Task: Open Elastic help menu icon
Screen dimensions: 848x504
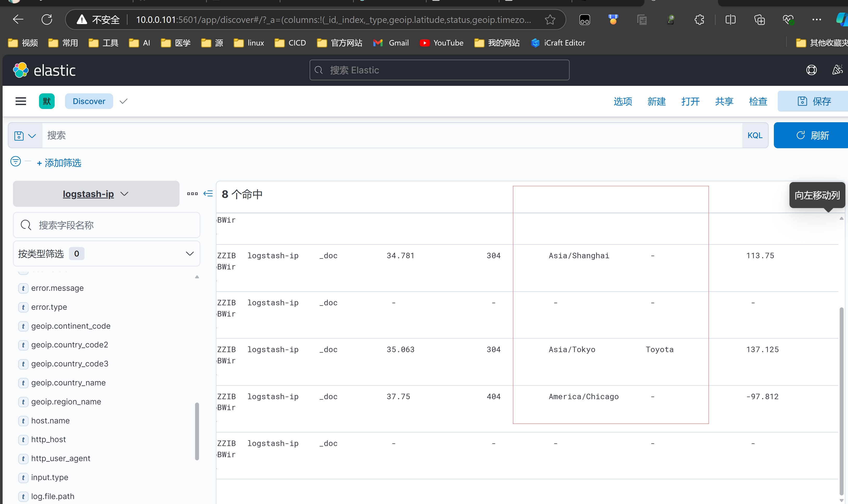Action: (811, 70)
